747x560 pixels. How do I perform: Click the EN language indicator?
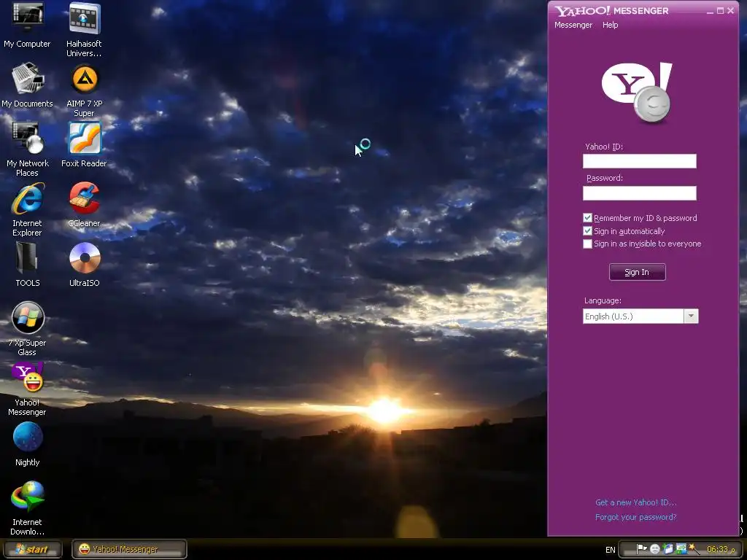click(611, 550)
